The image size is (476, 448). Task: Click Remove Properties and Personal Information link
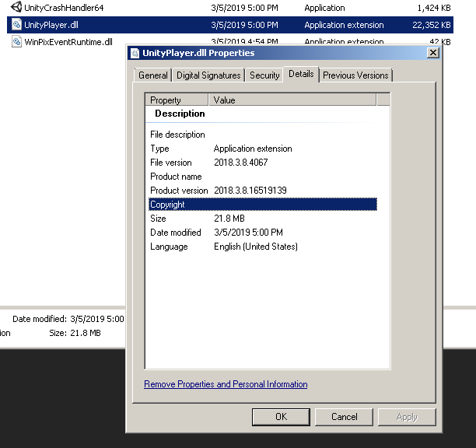pyautogui.click(x=226, y=384)
